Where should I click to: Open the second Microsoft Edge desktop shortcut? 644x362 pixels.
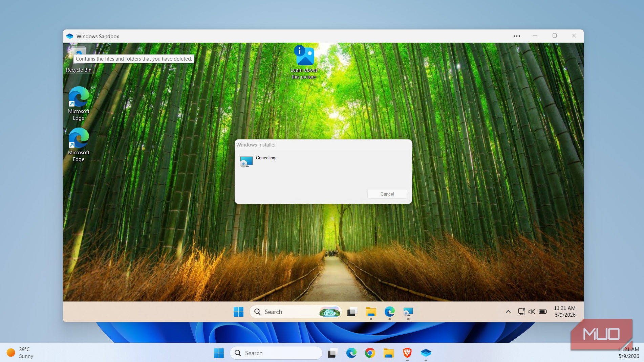coord(79,144)
